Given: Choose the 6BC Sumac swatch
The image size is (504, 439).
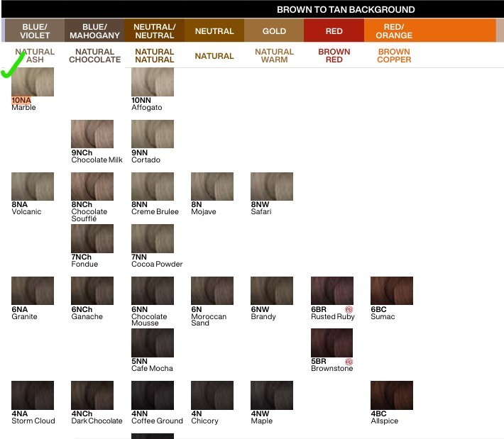Looking at the screenshot, I should click(392, 291).
